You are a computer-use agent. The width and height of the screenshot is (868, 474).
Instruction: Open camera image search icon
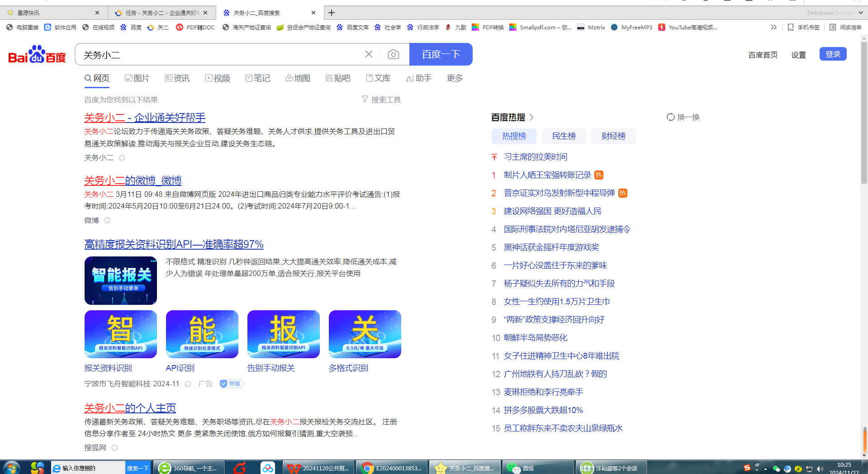394,55
